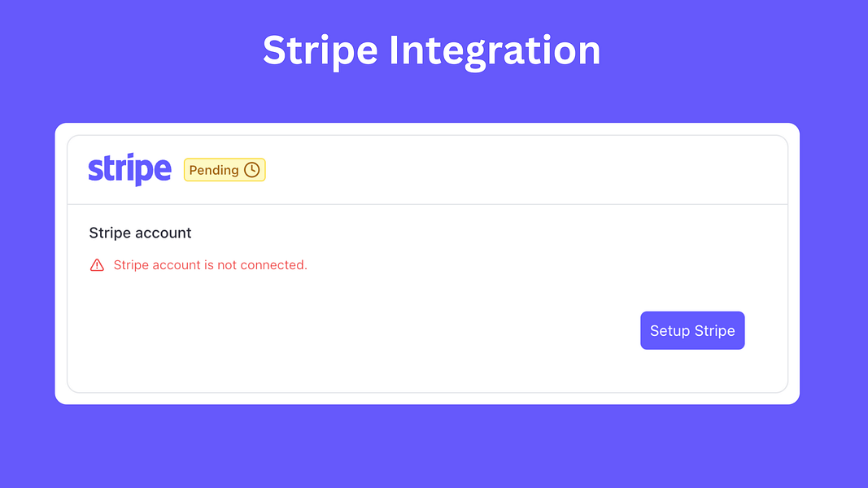Screen dimensions: 868x488
Task: Start Stripe setup with the purple button
Action: pos(692,330)
